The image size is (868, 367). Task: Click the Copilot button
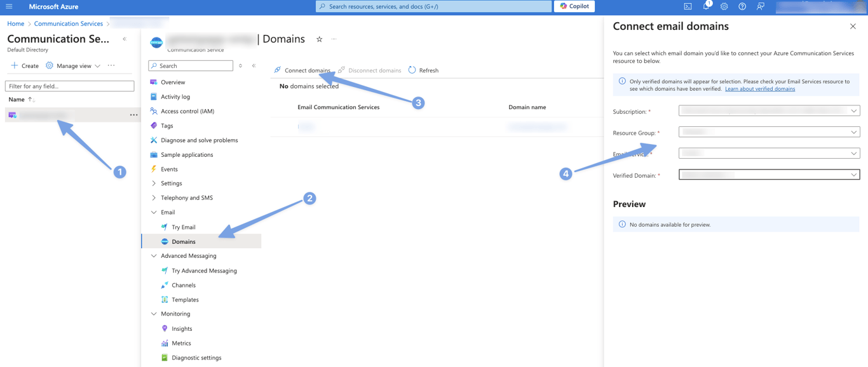pos(574,6)
